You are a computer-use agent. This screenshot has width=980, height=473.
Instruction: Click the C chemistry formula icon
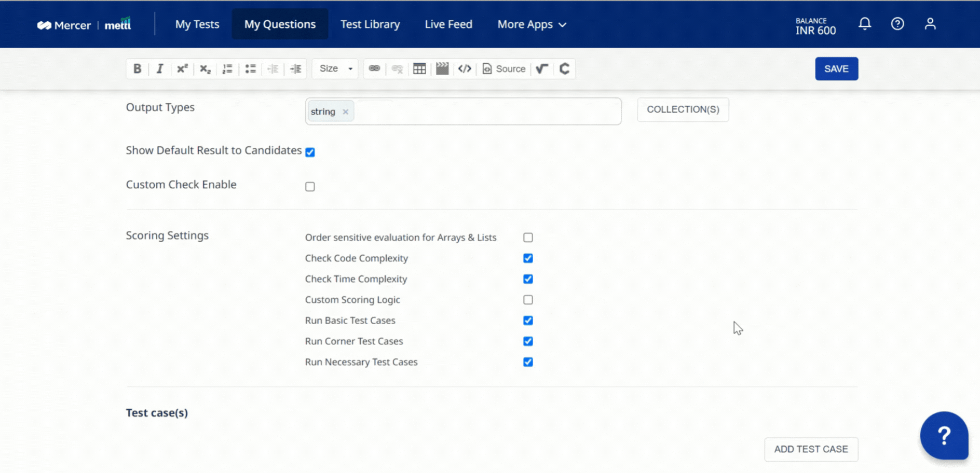coord(565,68)
